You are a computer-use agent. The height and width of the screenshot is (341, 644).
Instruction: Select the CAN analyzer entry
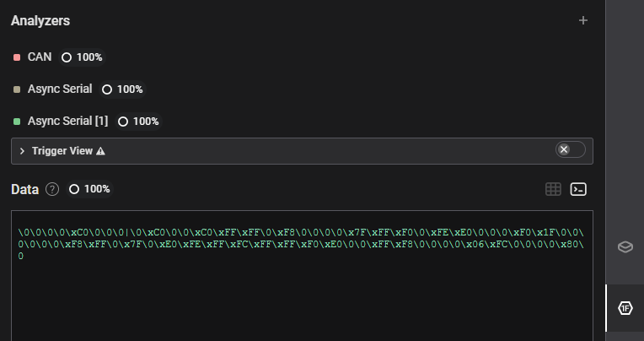coord(40,57)
